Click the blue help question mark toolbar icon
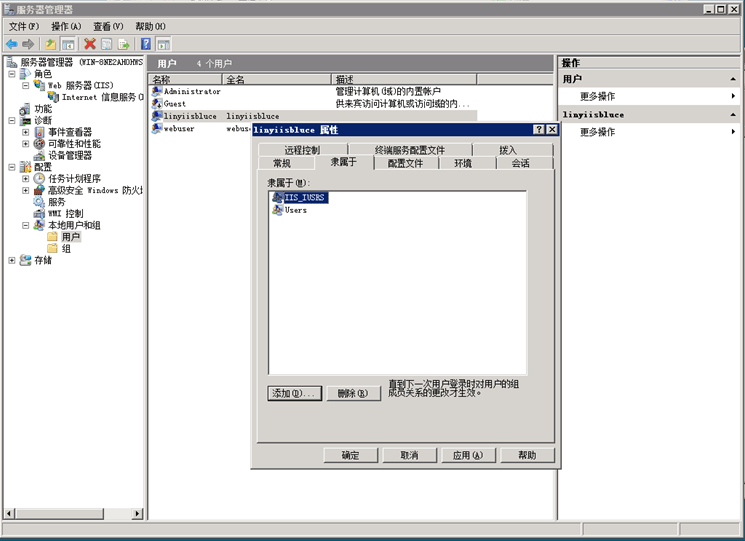745x541 pixels. pyautogui.click(x=146, y=44)
